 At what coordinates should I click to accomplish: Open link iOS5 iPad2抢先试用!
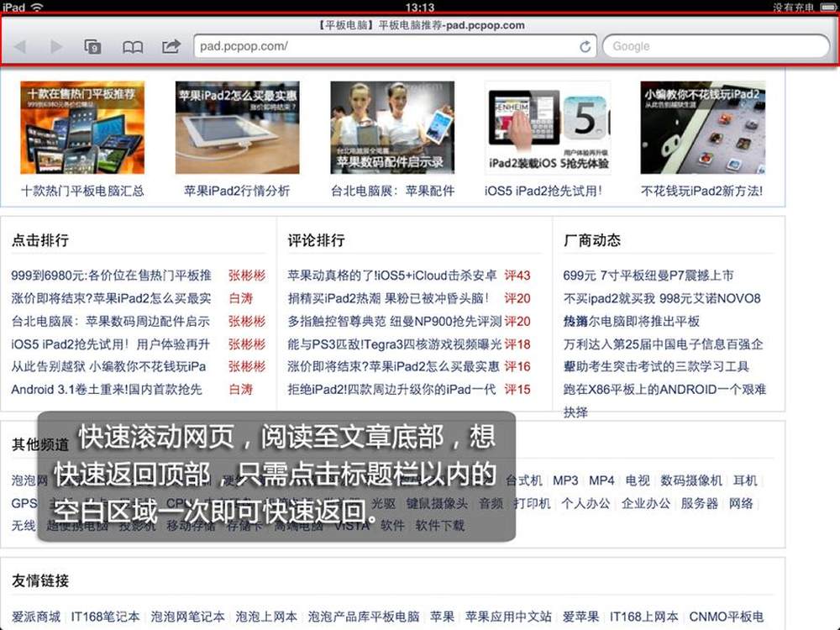543,191
